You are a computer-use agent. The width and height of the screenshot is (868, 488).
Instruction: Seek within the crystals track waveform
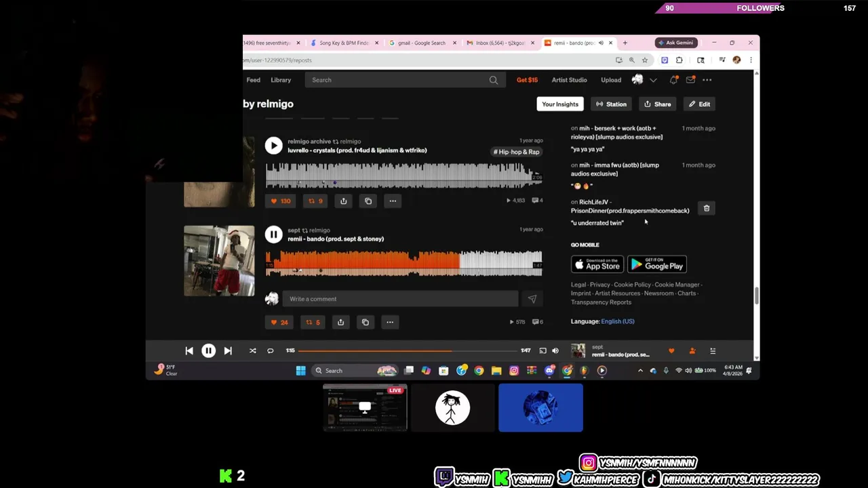pos(403,176)
